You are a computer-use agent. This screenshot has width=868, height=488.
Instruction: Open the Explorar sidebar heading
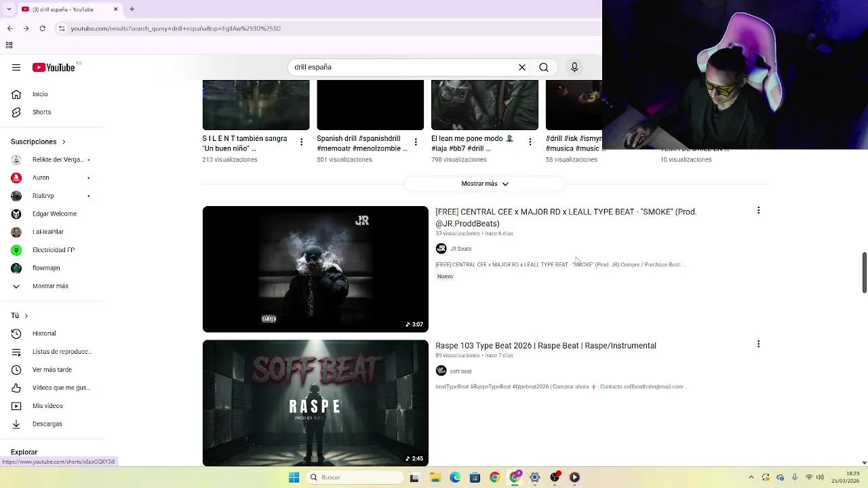coord(24,452)
